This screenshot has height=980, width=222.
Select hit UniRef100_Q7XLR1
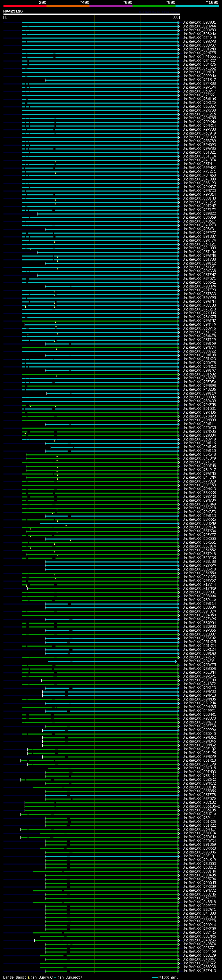tap(199, 462)
